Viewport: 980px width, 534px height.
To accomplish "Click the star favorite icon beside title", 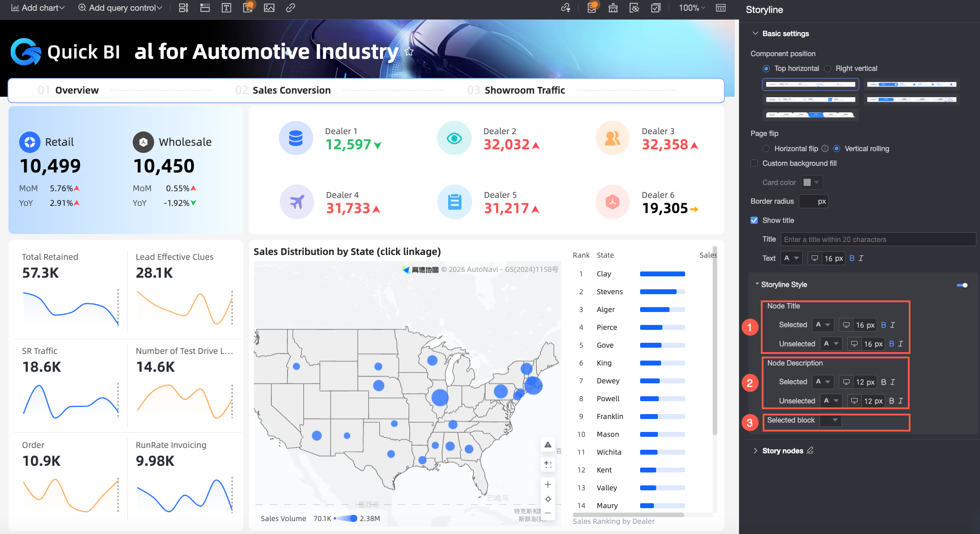I will pos(409,52).
